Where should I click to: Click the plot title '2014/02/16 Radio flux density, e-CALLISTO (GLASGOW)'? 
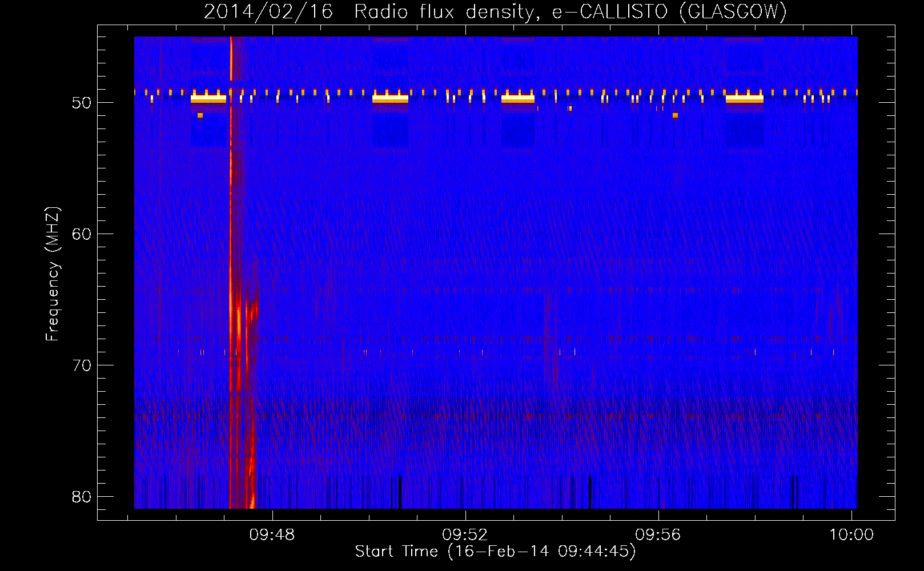point(495,11)
